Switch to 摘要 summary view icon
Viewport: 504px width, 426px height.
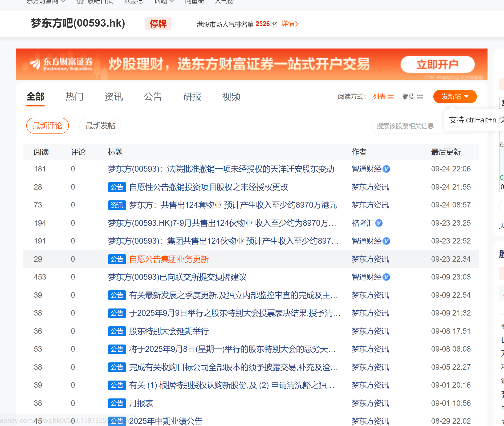(x=420, y=97)
